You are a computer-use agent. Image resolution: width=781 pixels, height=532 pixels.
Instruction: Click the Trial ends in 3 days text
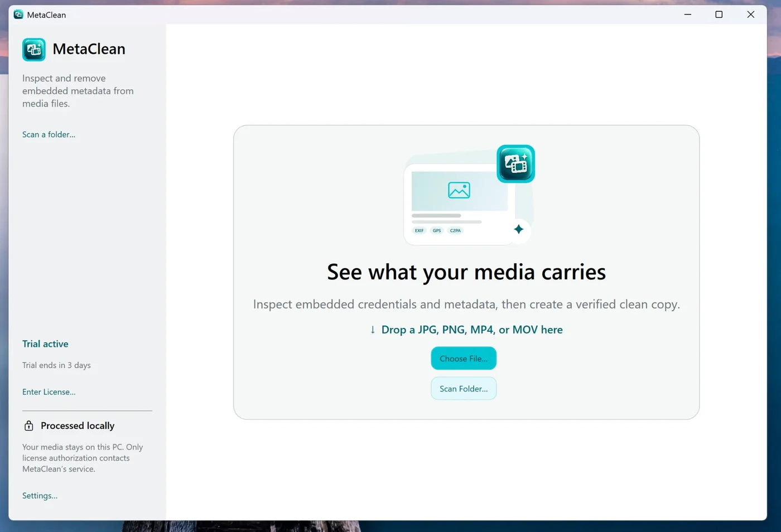[56, 365]
